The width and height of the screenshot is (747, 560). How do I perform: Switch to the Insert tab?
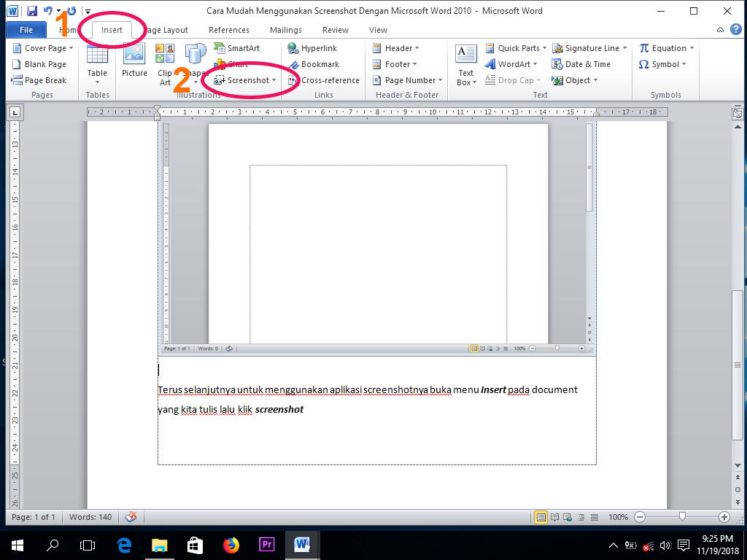112,30
